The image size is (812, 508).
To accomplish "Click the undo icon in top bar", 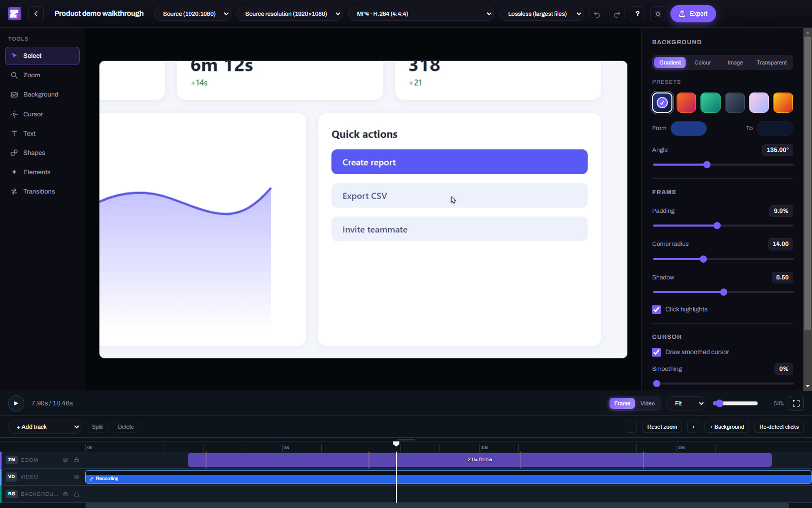I will (x=597, y=14).
